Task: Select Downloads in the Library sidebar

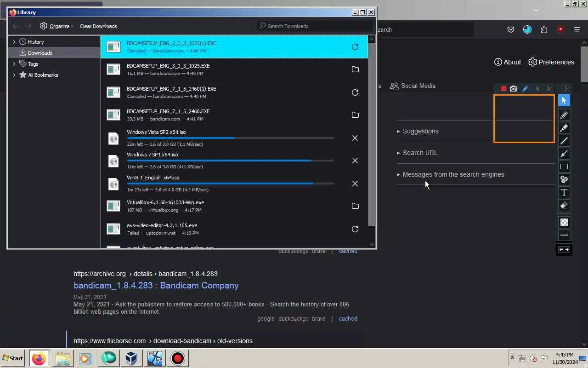Action: click(x=54, y=53)
